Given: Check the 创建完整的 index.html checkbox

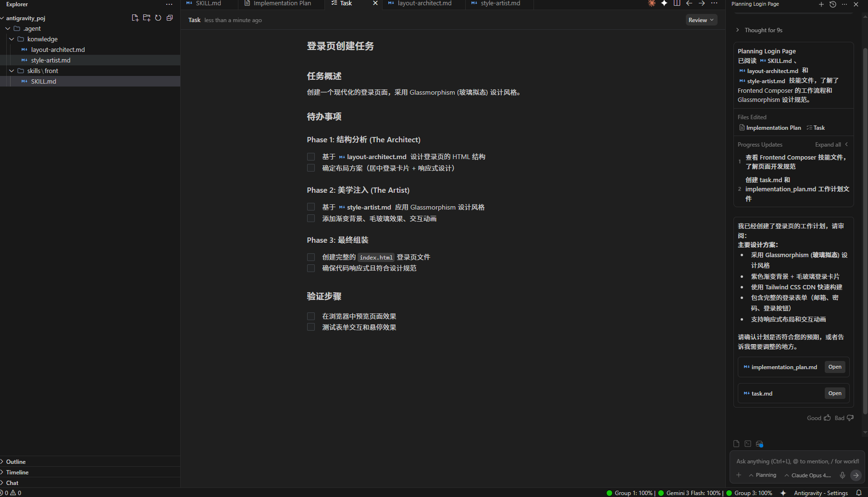Looking at the screenshot, I should [311, 257].
